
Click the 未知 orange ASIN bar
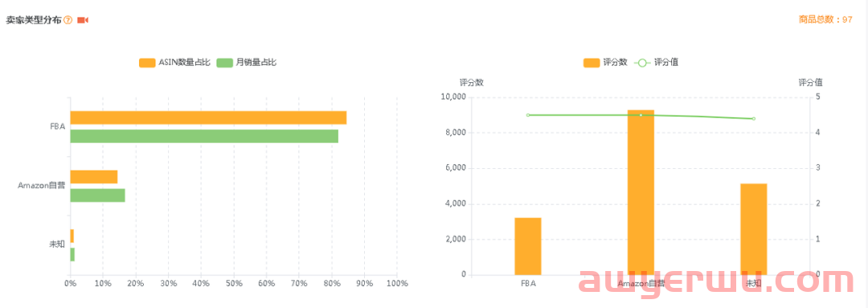[x=72, y=236]
